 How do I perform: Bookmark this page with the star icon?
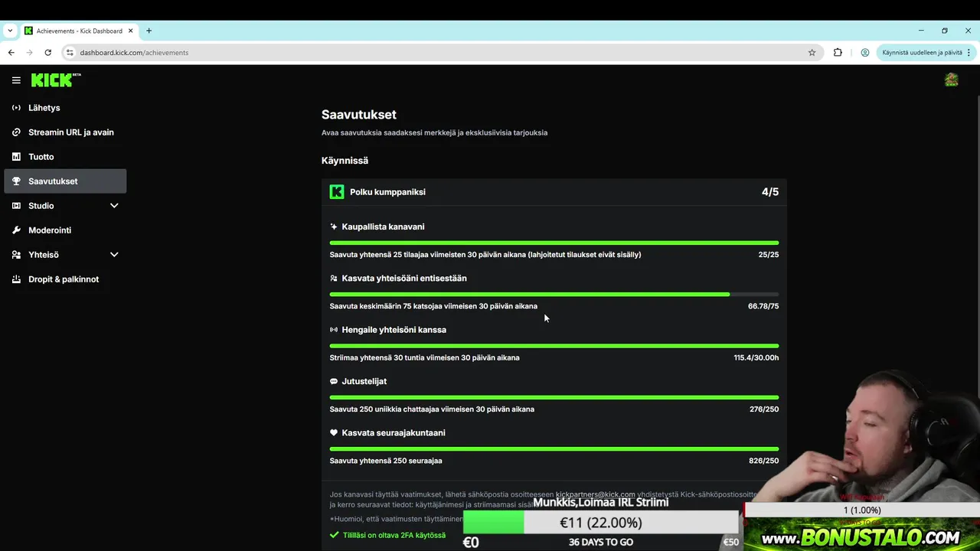point(812,53)
